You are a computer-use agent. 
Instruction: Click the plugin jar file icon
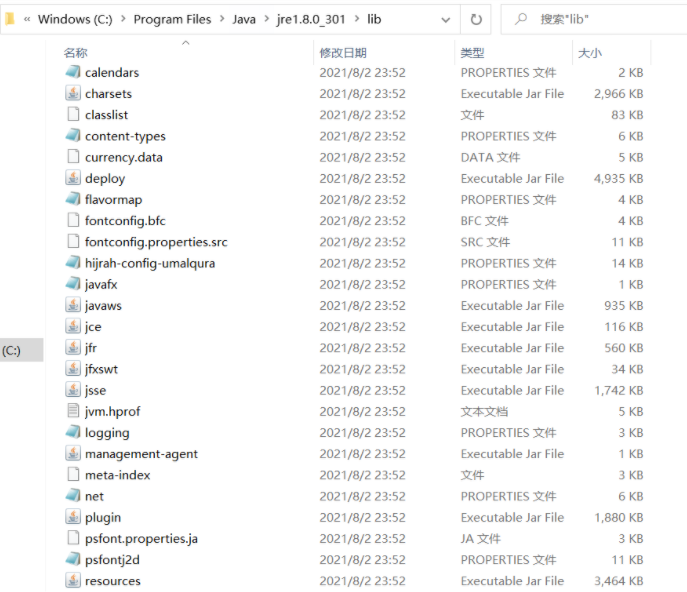[73, 517]
